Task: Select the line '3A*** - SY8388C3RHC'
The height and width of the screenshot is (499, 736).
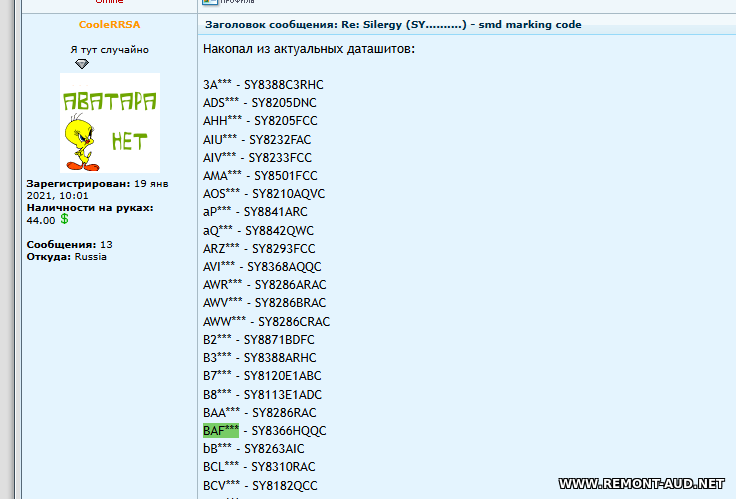Action: point(263,85)
